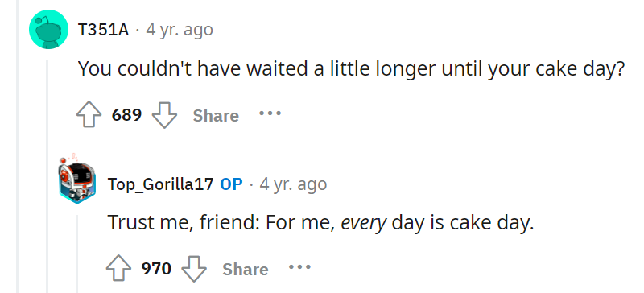Share Top_Gorilla17's reply

(246, 270)
